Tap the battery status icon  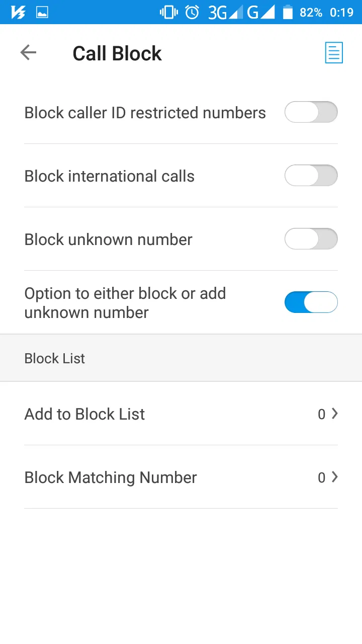pyautogui.click(x=288, y=12)
